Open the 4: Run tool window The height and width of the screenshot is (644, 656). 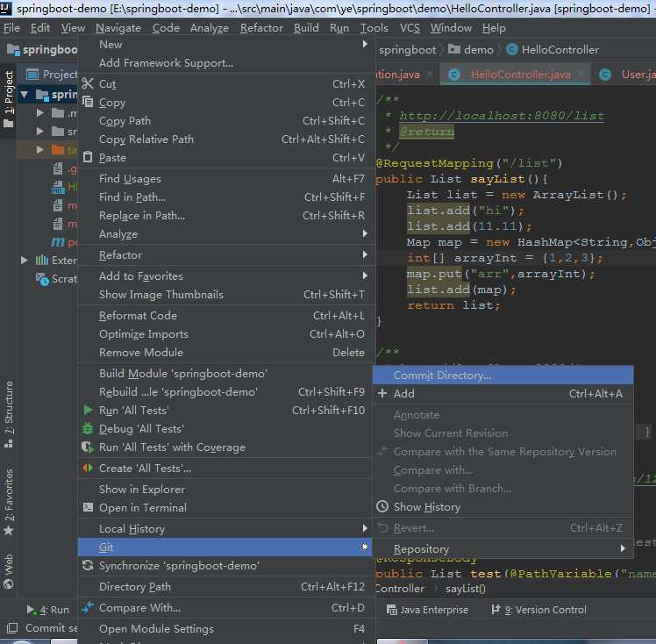point(47,610)
